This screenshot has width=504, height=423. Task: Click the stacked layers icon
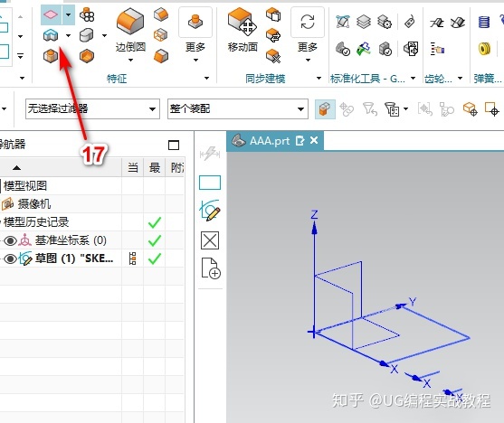pyautogui.click(x=364, y=22)
